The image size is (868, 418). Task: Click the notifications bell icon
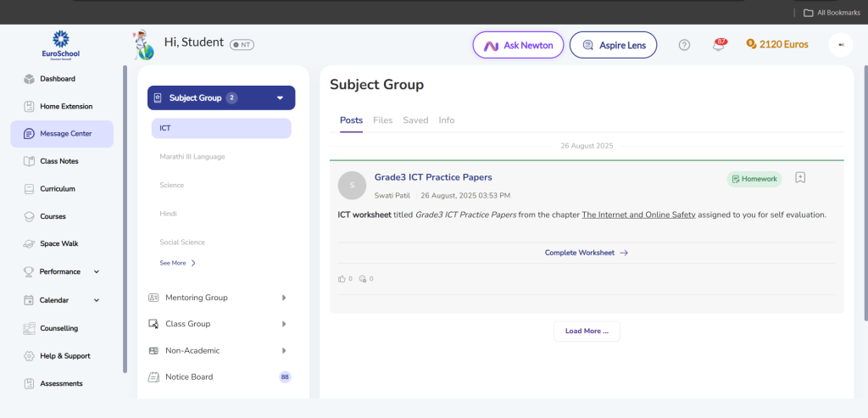click(x=719, y=45)
